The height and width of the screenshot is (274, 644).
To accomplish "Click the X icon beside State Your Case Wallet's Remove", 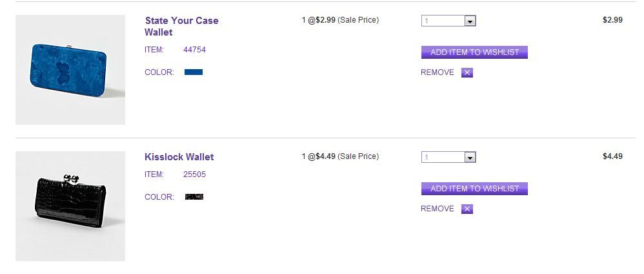I will (468, 72).
